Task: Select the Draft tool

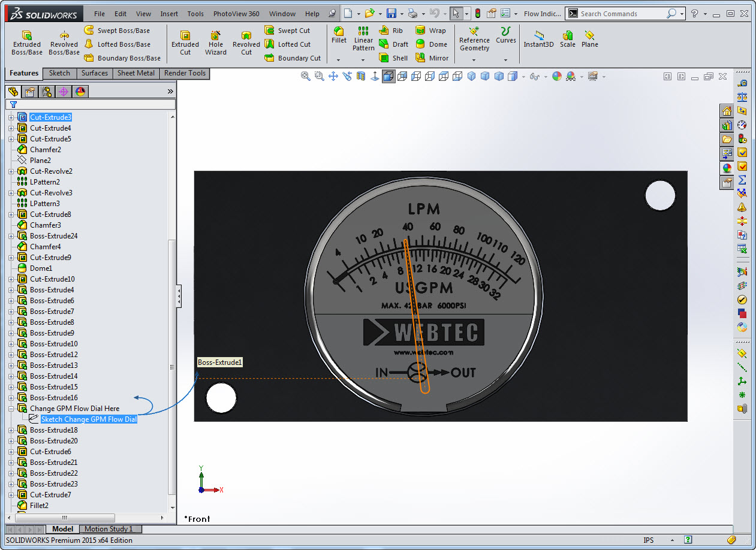Action: tap(394, 44)
